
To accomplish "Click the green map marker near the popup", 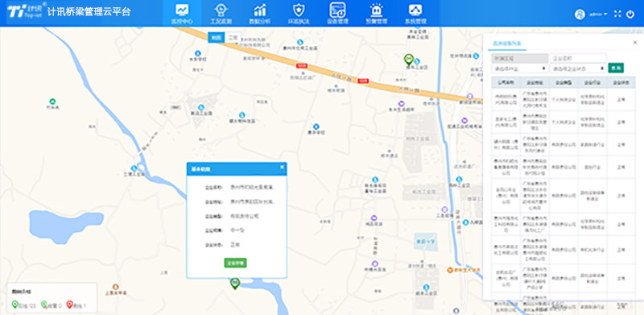I will [x=234, y=283].
